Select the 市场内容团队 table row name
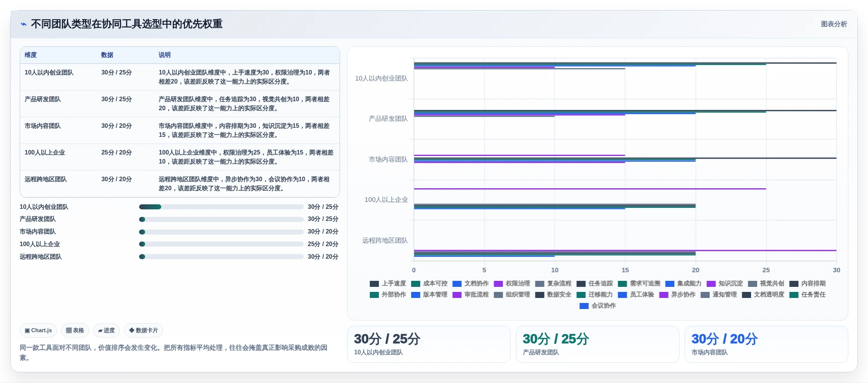The height and width of the screenshot is (383, 868). point(43,126)
